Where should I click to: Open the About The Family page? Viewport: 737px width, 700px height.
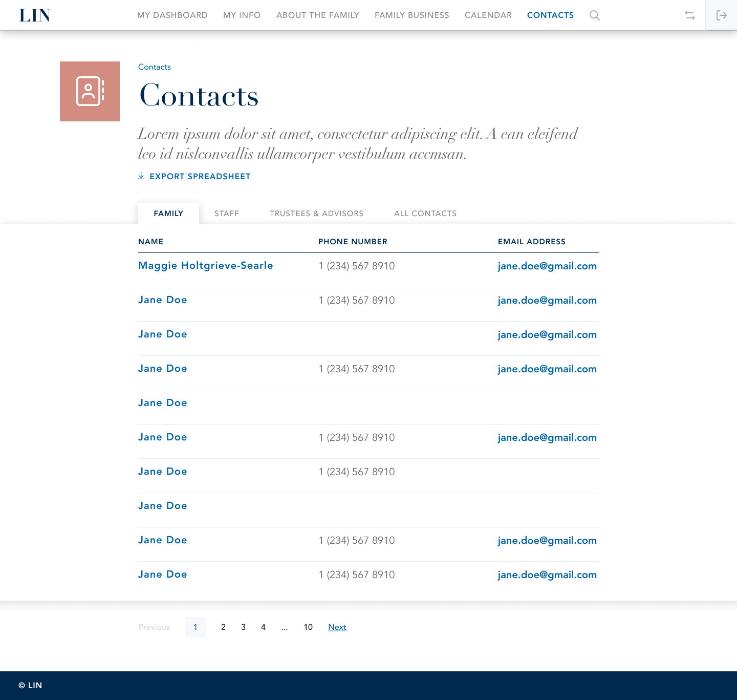tap(317, 15)
